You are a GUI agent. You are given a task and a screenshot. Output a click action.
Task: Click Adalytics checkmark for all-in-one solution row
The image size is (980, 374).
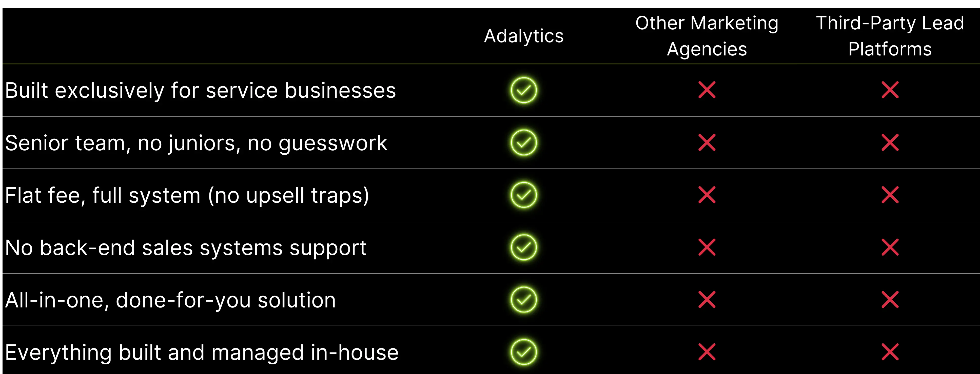point(523,300)
